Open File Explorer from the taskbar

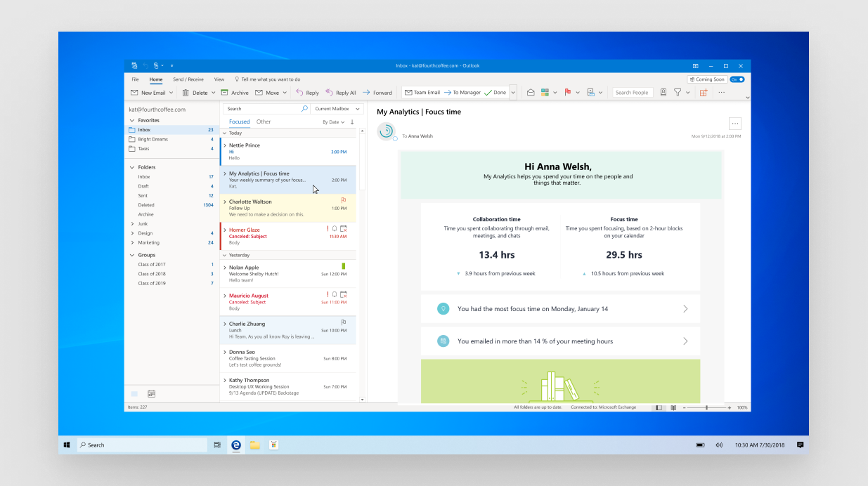254,445
